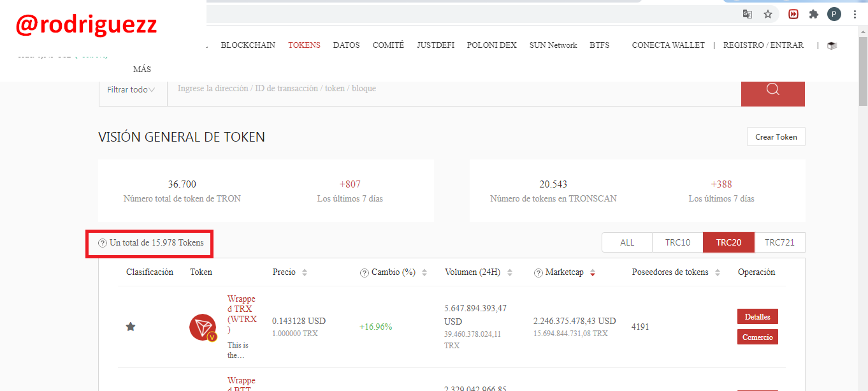Go to POLONI DEX

[492, 45]
